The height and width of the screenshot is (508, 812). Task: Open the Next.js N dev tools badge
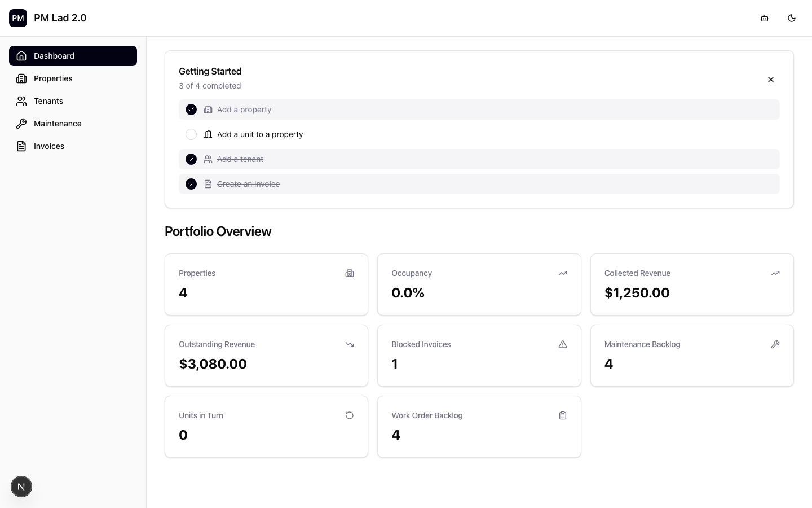pos(21,487)
